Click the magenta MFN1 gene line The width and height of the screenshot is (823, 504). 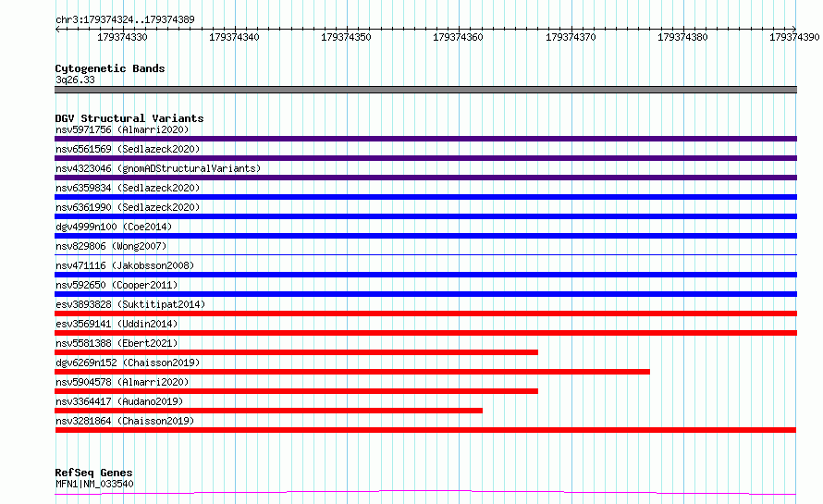425,493
